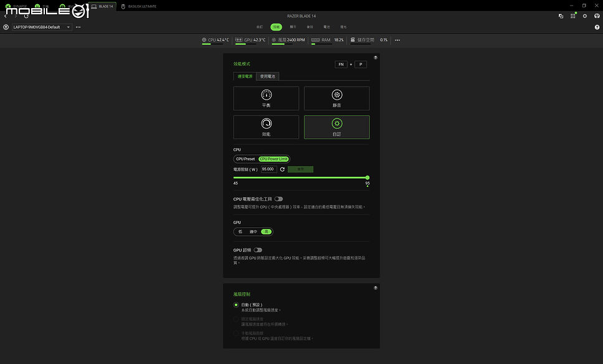The height and width of the screenshot is (364, 603).
Task: Select the 連接電源 plugged-in tab
Action: tap(245, 77)
